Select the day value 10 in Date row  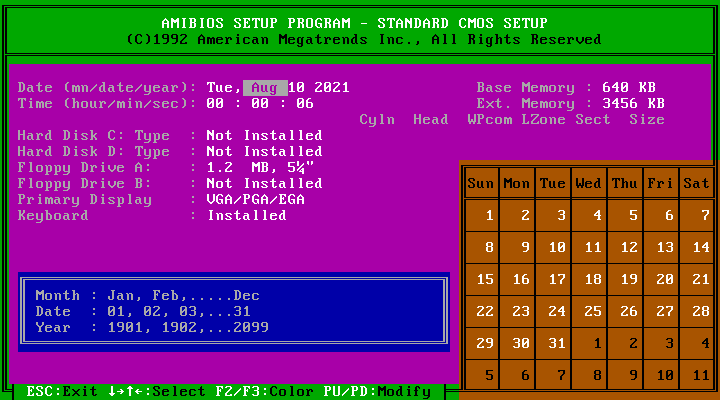point(296,88)
